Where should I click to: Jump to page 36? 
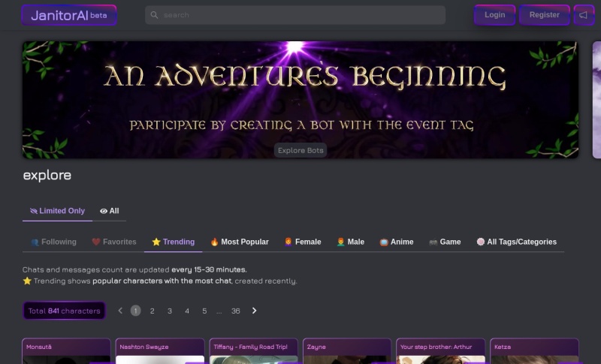click(236, 311)
